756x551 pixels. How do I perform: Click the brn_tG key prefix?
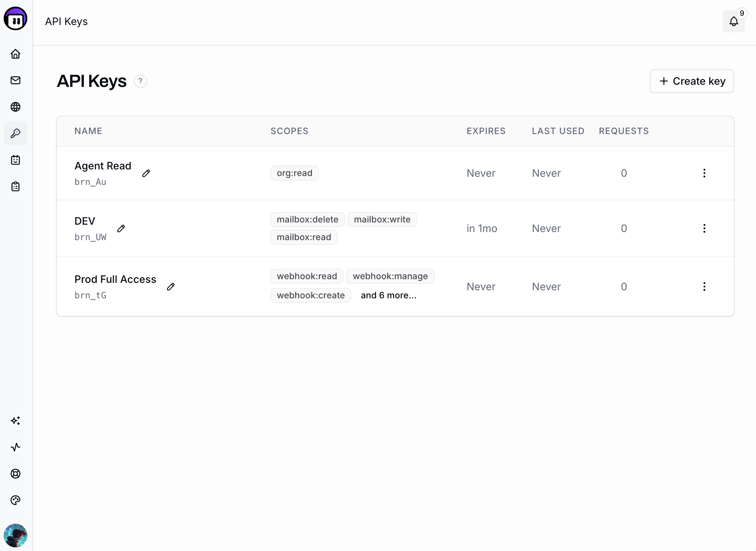tap(90, 295)
